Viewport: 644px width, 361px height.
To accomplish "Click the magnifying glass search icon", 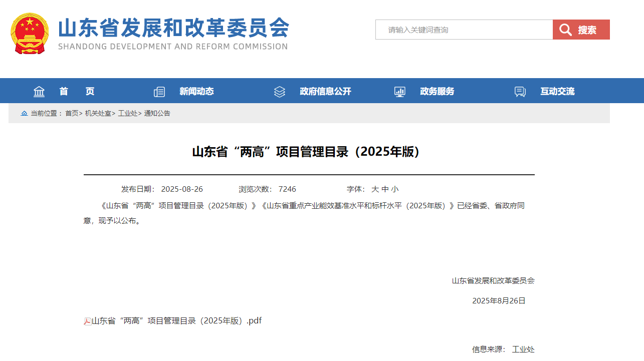I will point(566,30).
